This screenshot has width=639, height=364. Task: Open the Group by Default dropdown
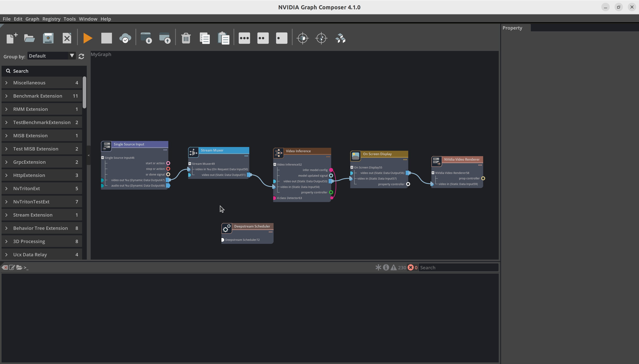(x=51, y=56)
